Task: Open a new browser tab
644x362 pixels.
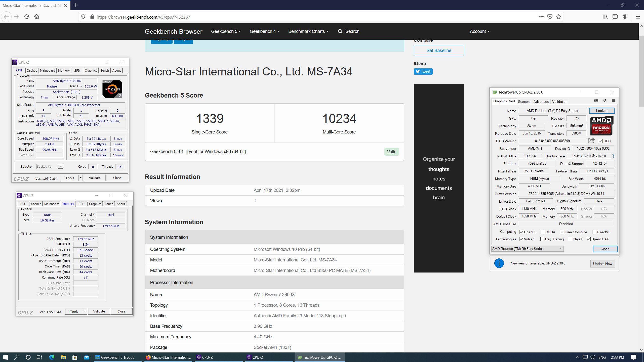Action: (76, 5)
